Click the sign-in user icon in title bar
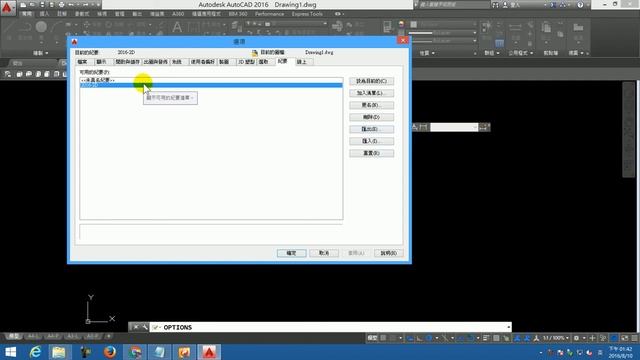This screenshot has height=360, width=640. click(505, 5)
